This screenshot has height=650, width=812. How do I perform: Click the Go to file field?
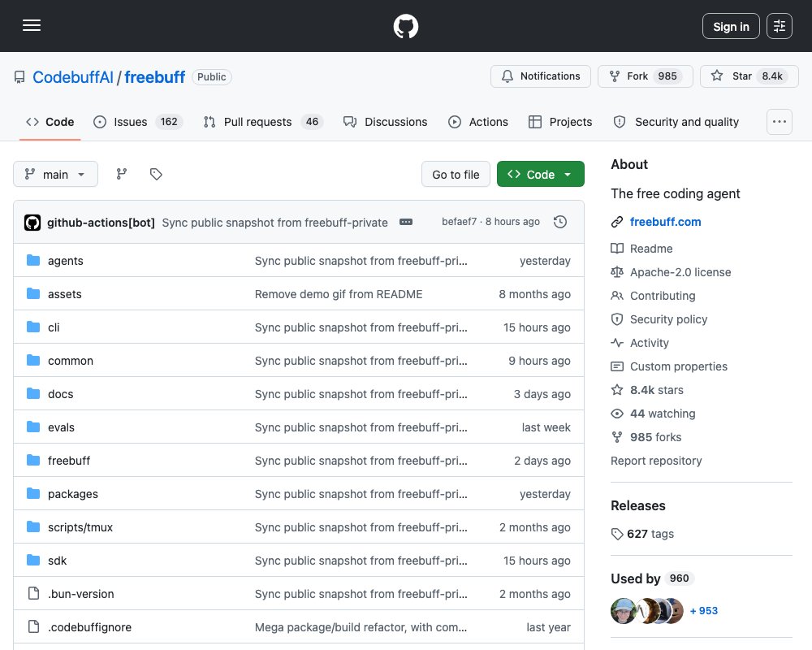[x=456, y=174]
